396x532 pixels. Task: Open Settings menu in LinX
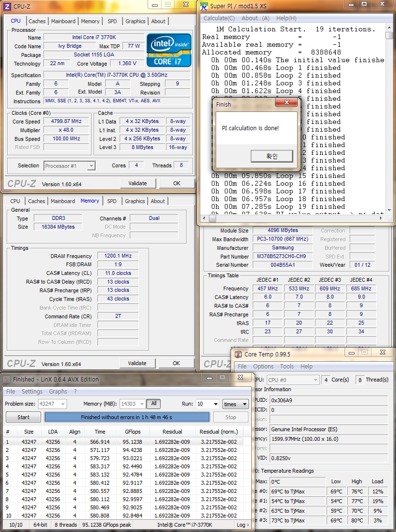point(32,391)
